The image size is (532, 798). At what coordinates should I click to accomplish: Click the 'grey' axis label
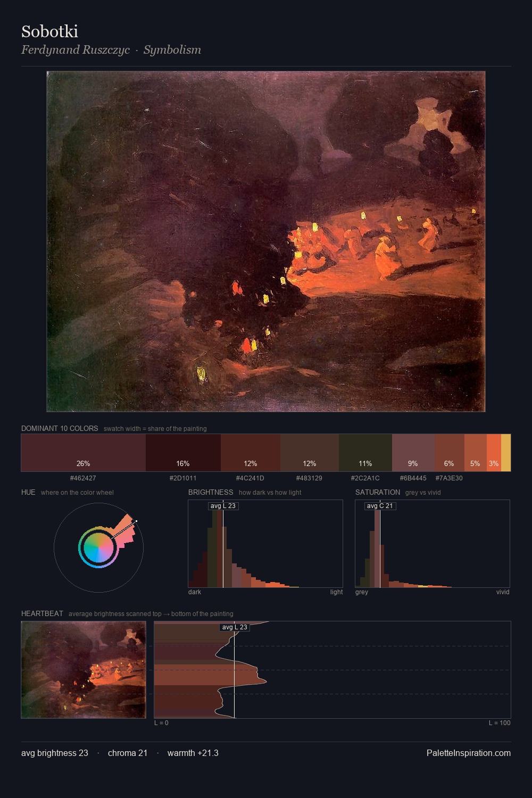tap(362, 592)
